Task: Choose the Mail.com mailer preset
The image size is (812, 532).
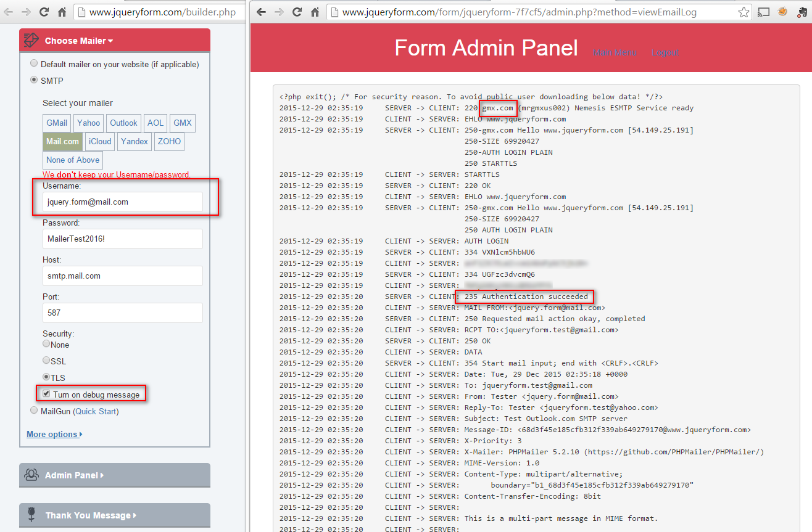Action: (x=63, y=141)
